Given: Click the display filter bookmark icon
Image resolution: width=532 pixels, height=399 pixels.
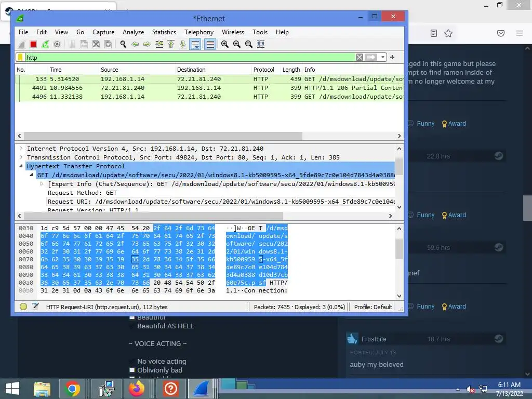Looking at the screenshot, I should 20,57.
